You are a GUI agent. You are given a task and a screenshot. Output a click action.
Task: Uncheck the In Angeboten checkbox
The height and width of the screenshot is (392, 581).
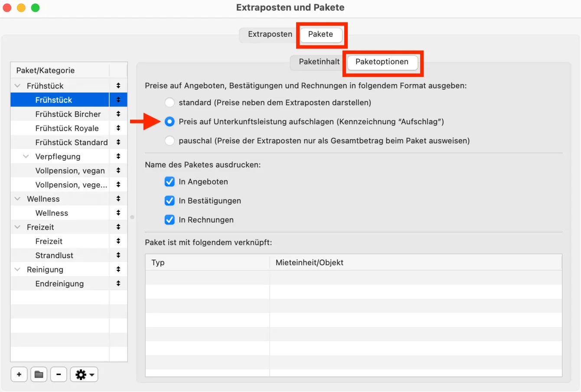click(x=170, y=181)
